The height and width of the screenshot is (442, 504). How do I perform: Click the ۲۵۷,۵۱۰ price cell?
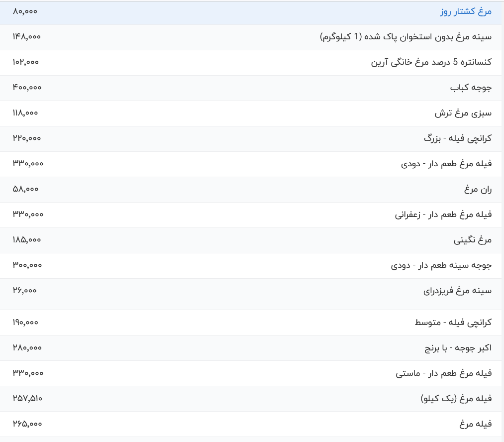point(27,398)
